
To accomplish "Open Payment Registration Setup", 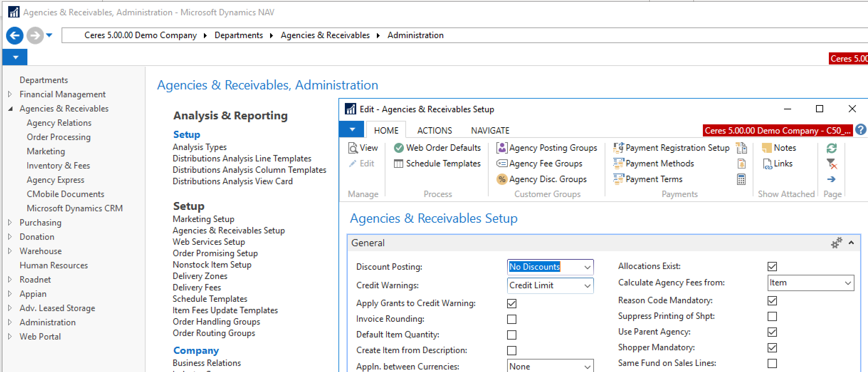I will [671, 148].
